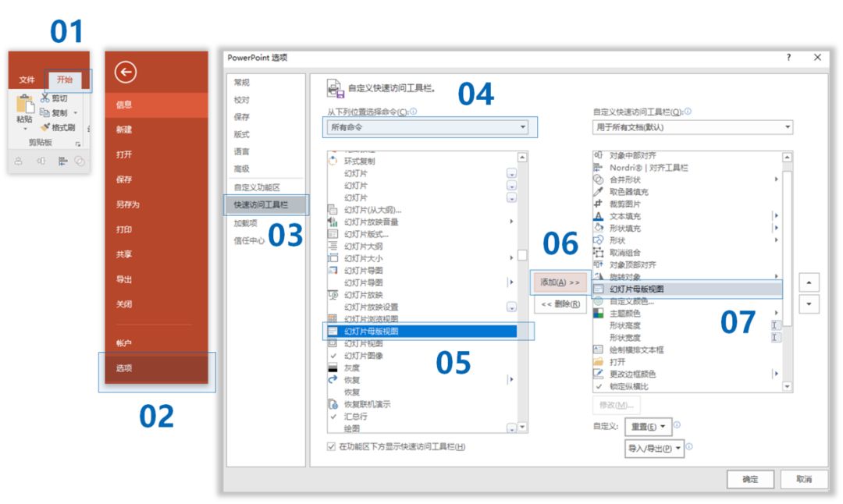The width and height of the screenshot is (843, 504).
Task: Open the clipboard (剪贴板) dialog launcher
Action: click(78, 144)
